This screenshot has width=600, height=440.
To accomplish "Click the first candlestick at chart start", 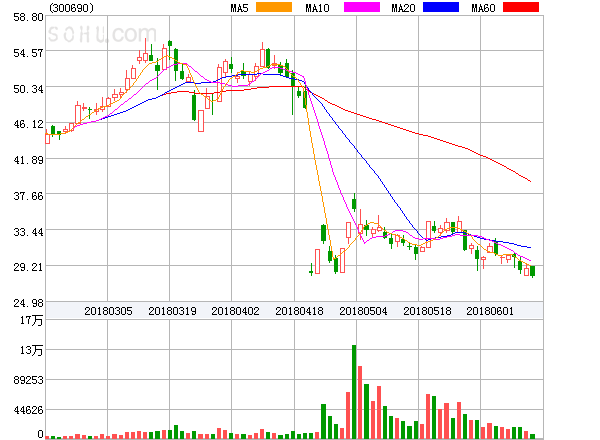I will pos(47,137).
